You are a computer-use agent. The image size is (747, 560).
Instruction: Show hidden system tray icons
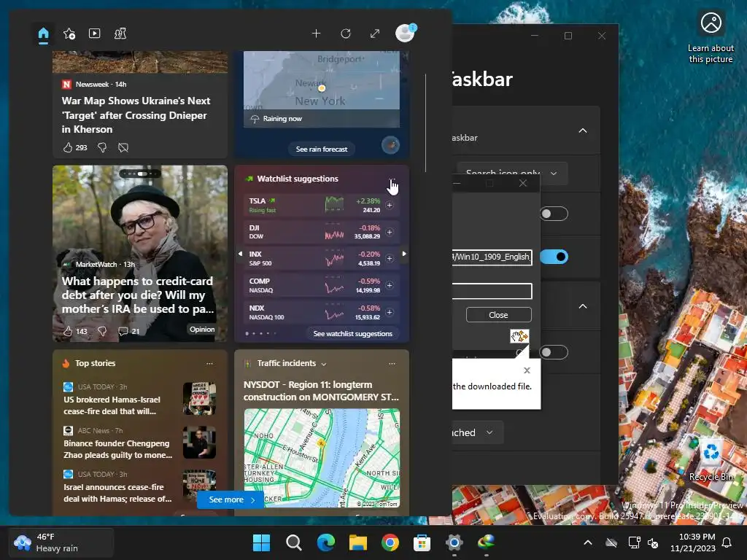[588, 542]
